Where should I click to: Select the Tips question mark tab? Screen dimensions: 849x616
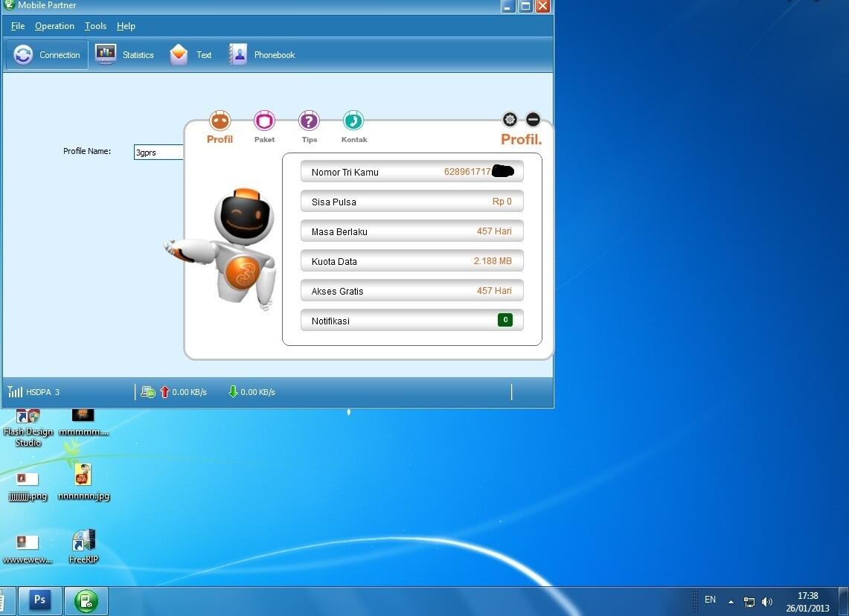point(310,121)
